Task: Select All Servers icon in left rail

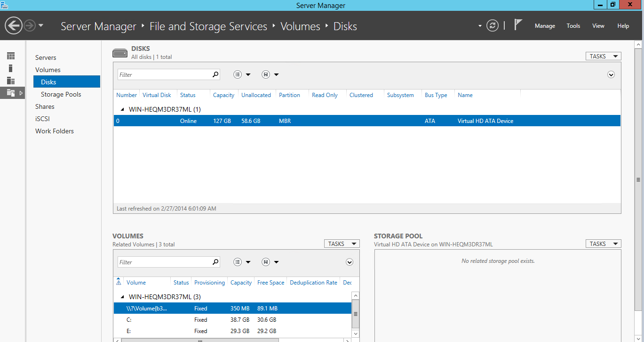Action: pos(11,81)
